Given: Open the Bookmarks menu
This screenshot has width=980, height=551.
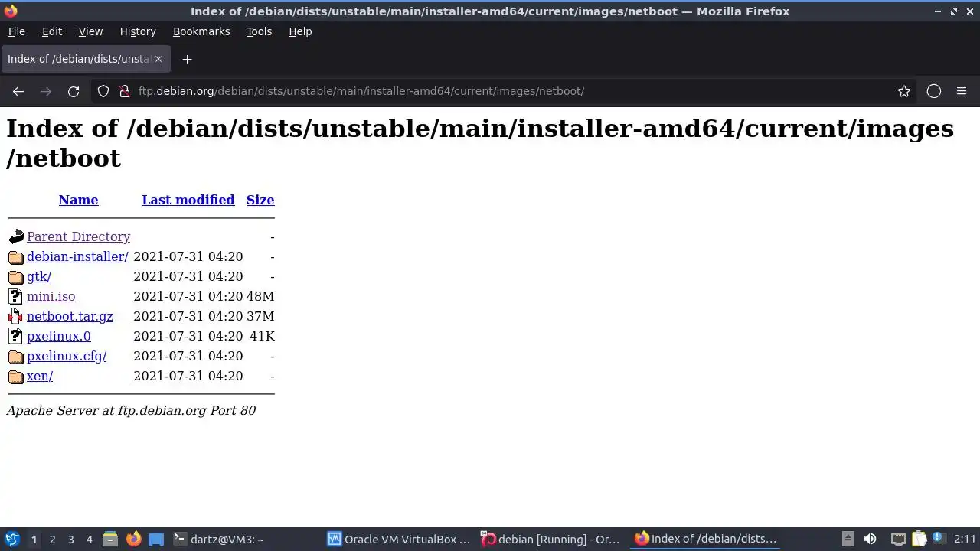Looking at the screenshot, I should [x=201, y=31].
